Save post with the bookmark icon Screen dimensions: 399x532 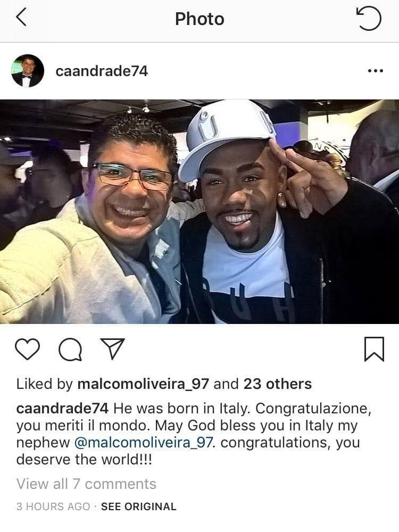pyautogui.click(x=374, y=349)
